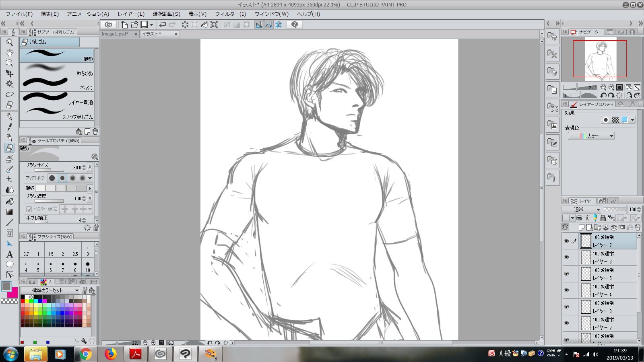Expand the 標準カラーセット dropdown

(50, 290)
